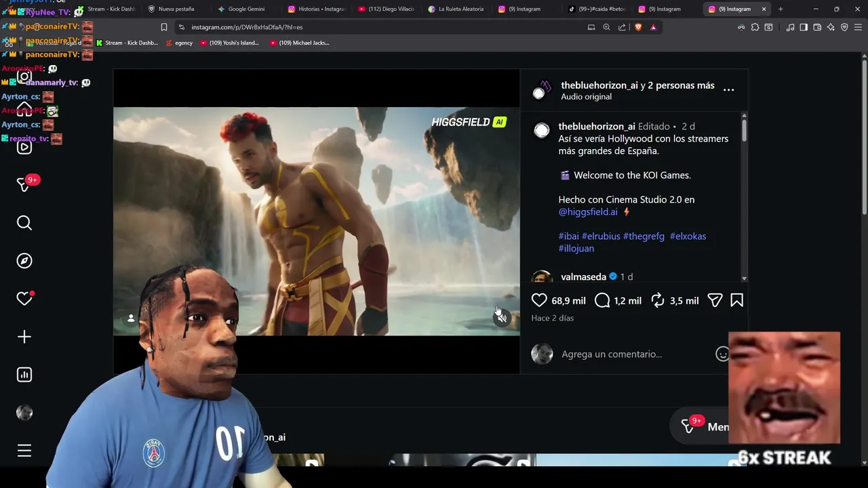Screen dimensions: 868x488
Task: Unmute the video with the speaker icon
Action: (x=502, y=318)
